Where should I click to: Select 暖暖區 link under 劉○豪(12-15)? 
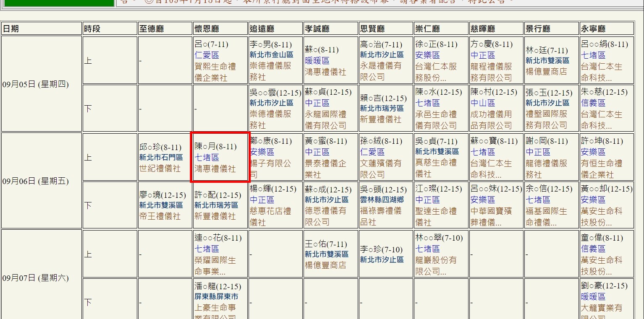tap(593, 297)
